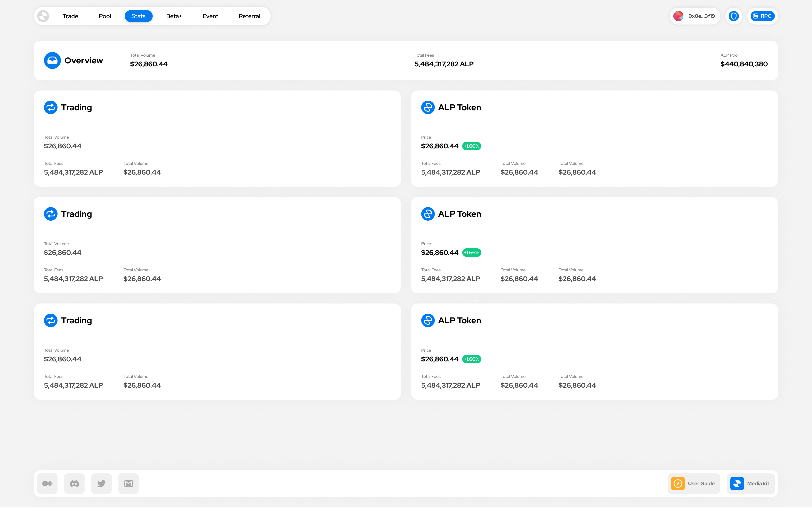This screenshot has width=812, height=514.
Task: Open the Medium social icon in footer
Action: (48, 484)
